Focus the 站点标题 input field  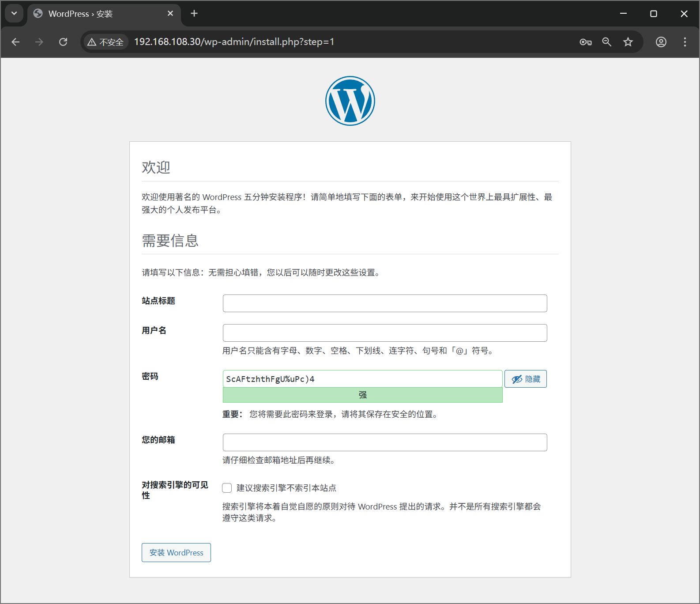(385, 303)
